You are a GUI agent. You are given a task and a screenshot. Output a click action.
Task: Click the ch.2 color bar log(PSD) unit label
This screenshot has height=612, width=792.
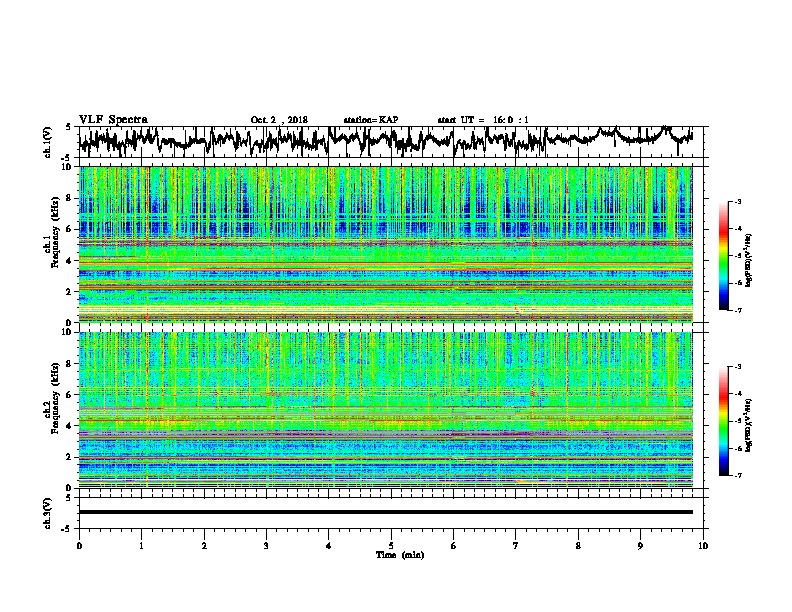tap(749, 425)
